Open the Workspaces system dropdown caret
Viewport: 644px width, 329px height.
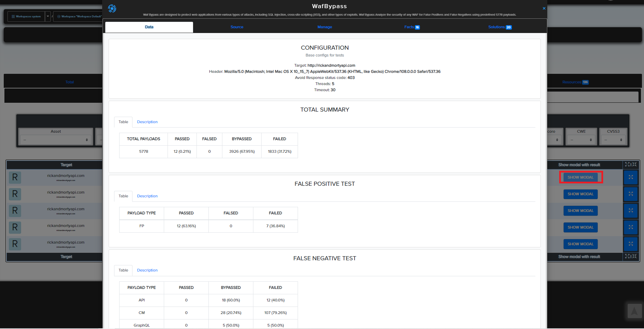click(48, 16)
